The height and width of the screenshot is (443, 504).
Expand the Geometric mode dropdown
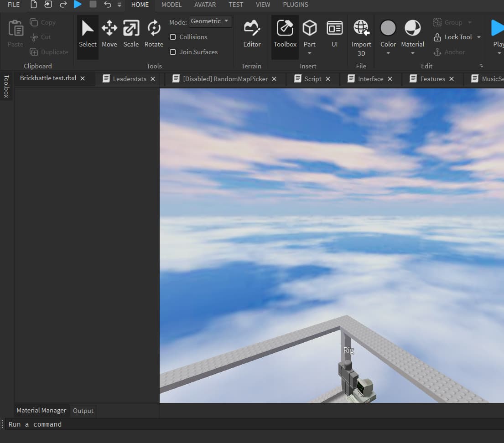tap(211, 21)
